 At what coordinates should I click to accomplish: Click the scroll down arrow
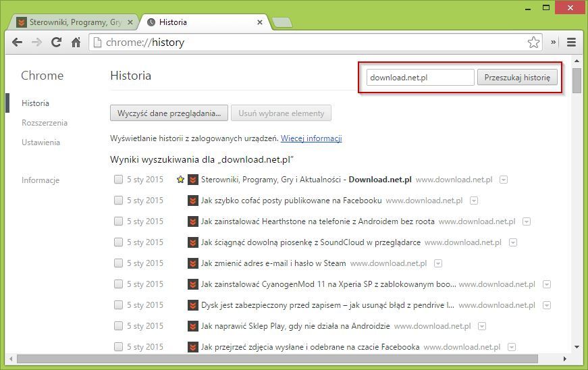tap(577, 347)
